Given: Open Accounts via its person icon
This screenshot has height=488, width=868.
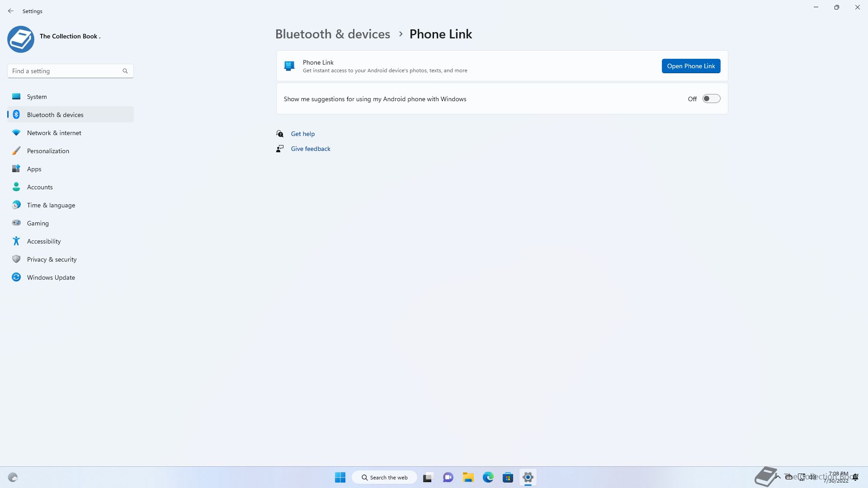Looking at the screenshot, I should coord(16,187).
